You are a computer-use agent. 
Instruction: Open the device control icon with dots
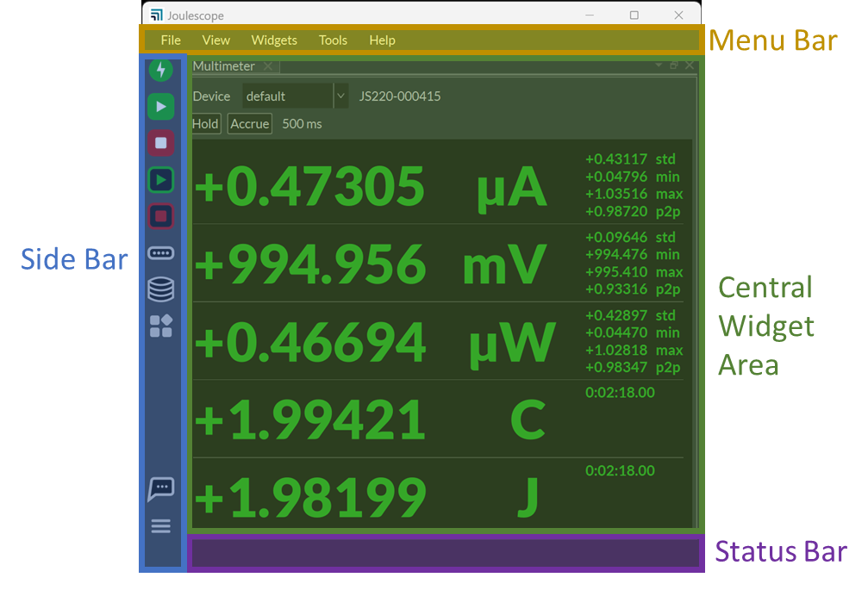[161, 253]
